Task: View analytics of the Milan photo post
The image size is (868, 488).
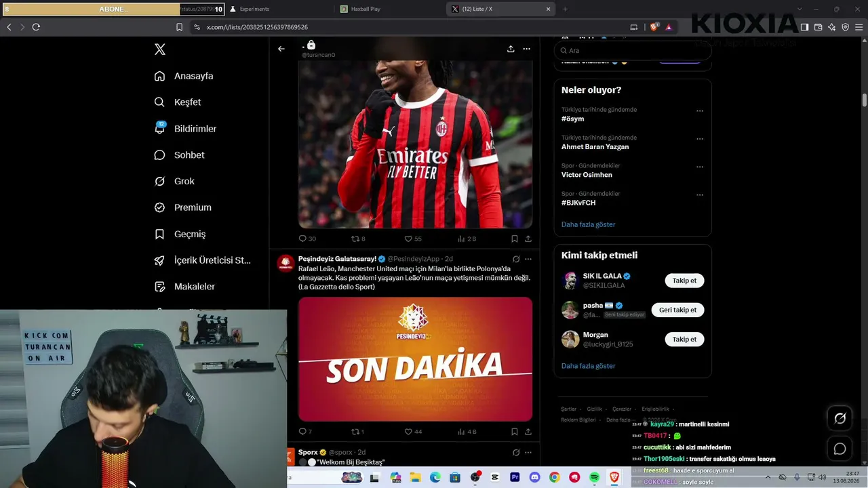Action: pos(467,239)
